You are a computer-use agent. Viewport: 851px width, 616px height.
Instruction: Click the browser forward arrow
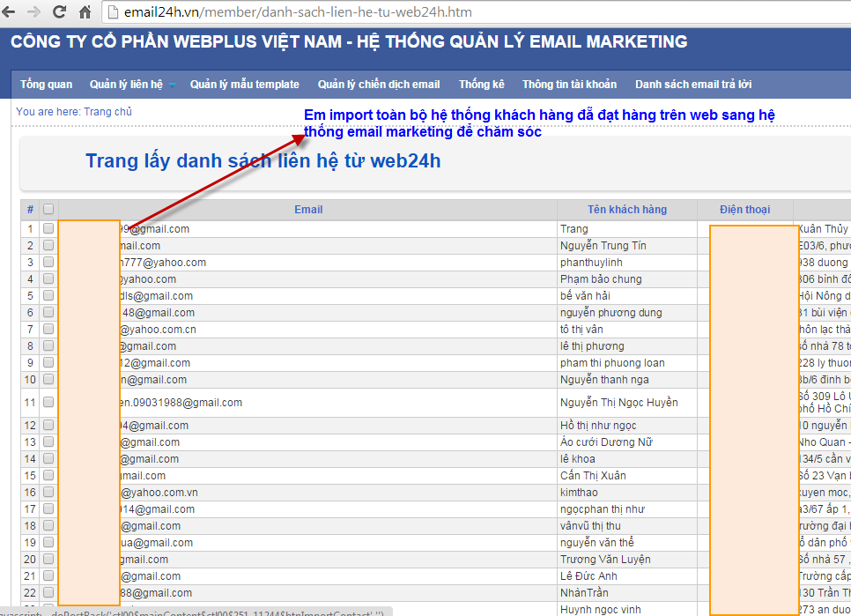[x=33, y=11]
